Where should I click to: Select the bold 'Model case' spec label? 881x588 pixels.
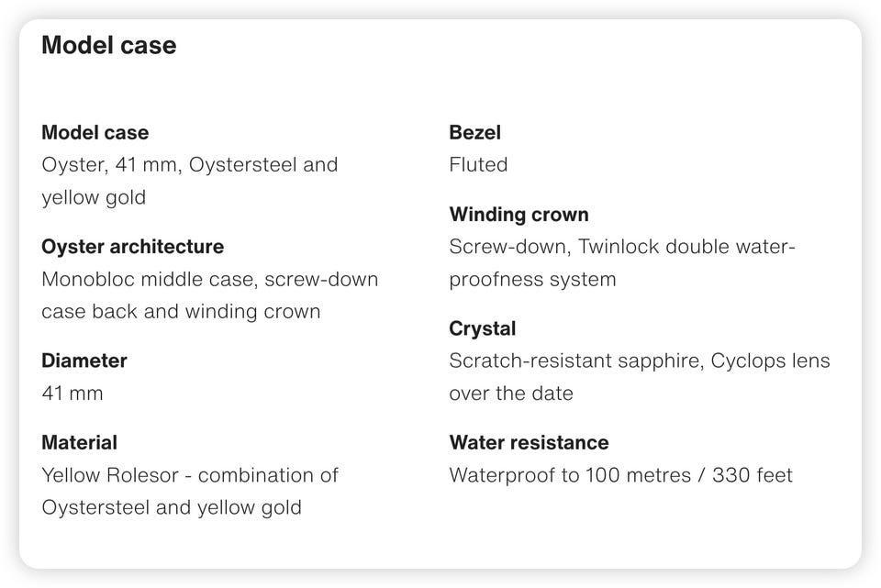[x=95, y=132]
